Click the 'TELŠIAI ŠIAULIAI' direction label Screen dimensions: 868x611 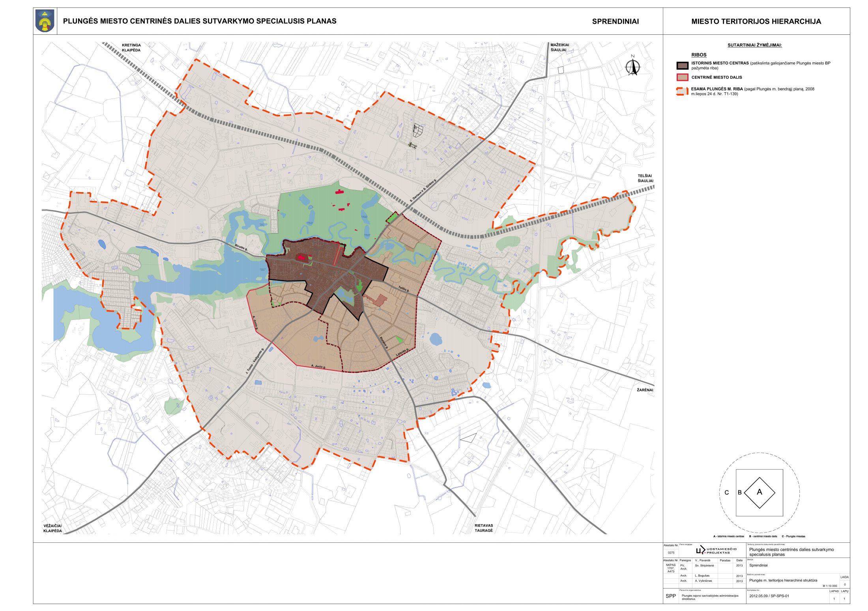[645, 178]
